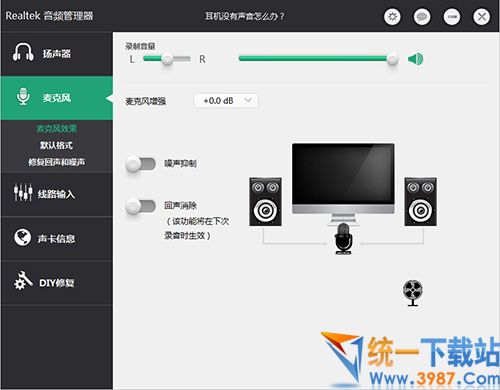Click the 耳机没有声音怎么办? help link
The image size is (500, 390).
pos(245,16)
